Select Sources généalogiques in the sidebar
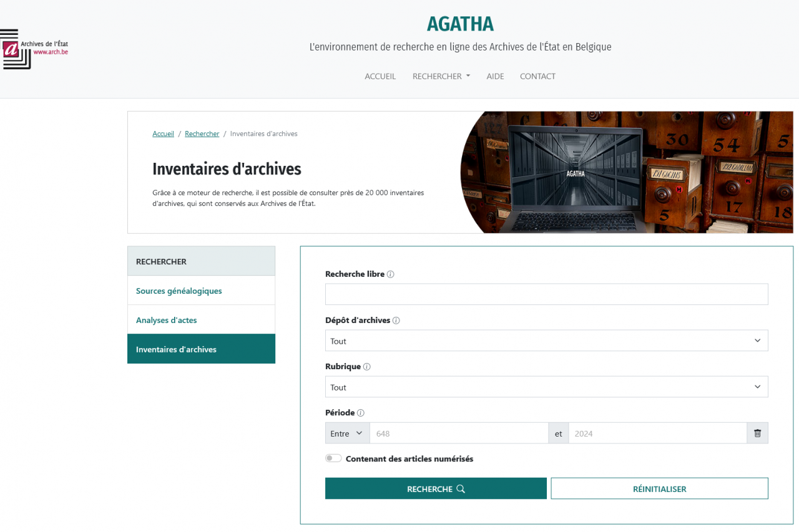 201,291
